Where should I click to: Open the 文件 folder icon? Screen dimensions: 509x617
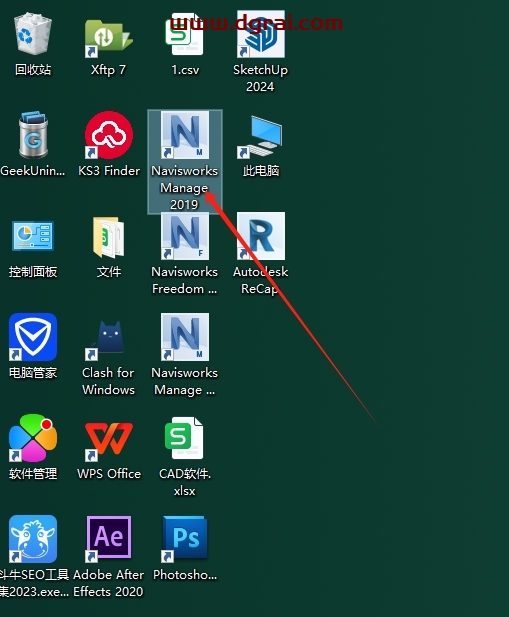(x=109, y=237)
